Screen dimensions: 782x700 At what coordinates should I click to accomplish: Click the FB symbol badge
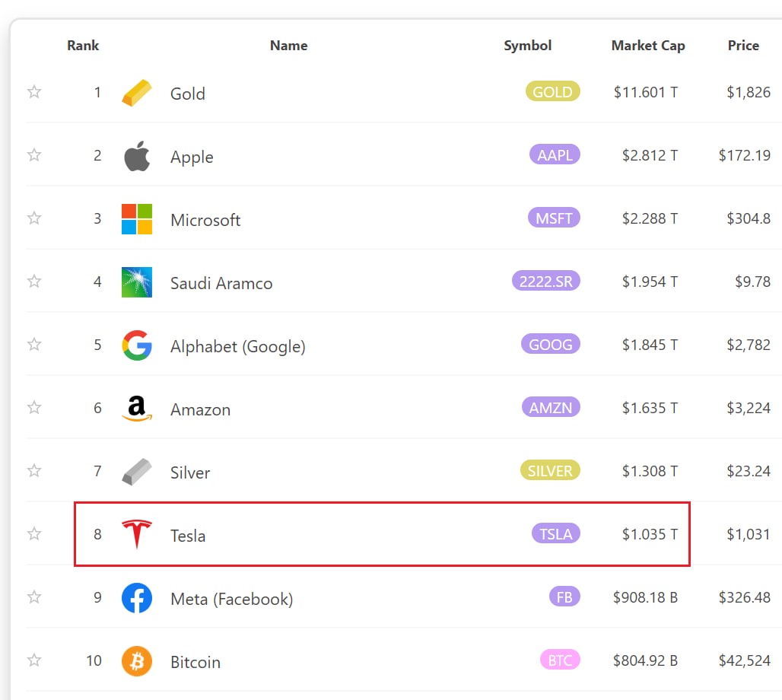coord(564,597)
